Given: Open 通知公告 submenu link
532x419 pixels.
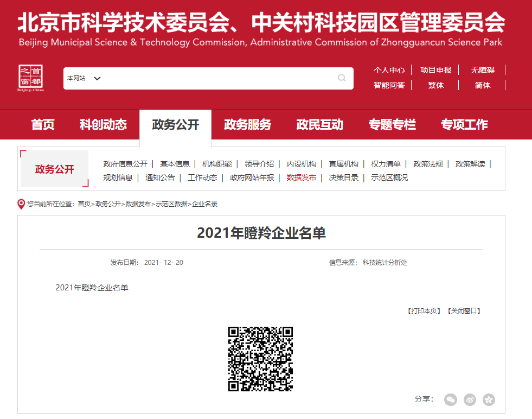Looking at the screenshot, I should pos(160,177).
